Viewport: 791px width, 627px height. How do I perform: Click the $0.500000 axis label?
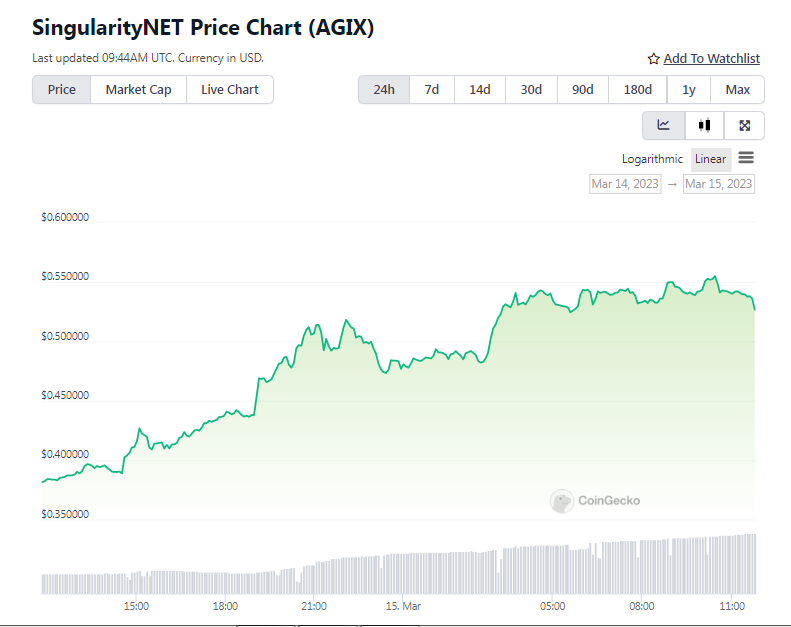point(65,336)
